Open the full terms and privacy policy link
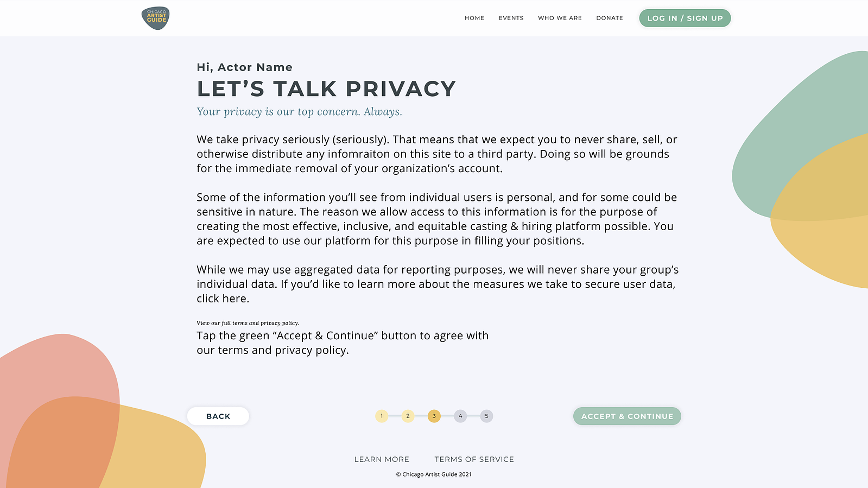Screen dimensions: 868x488 [248, 323]
